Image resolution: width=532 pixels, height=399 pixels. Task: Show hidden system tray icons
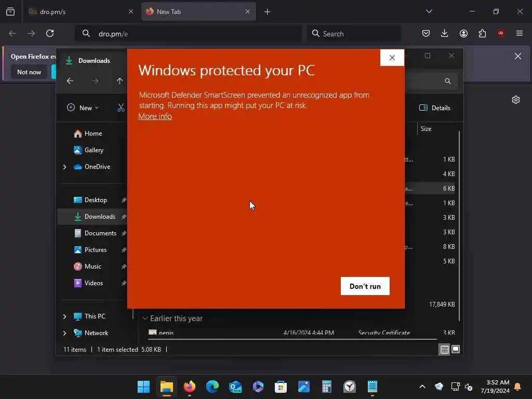pyautogui.click(x=422, y=387)
